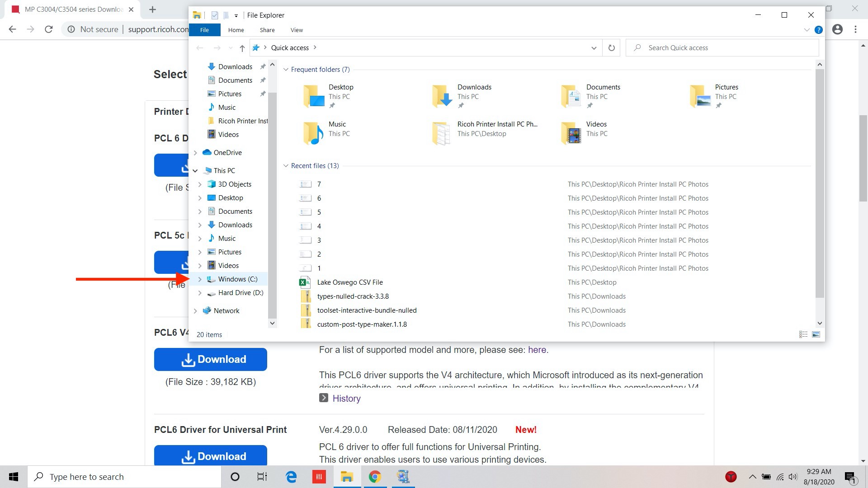Open Task View on taskbar
Screen dimensions: 868x488
pos(262,477)
